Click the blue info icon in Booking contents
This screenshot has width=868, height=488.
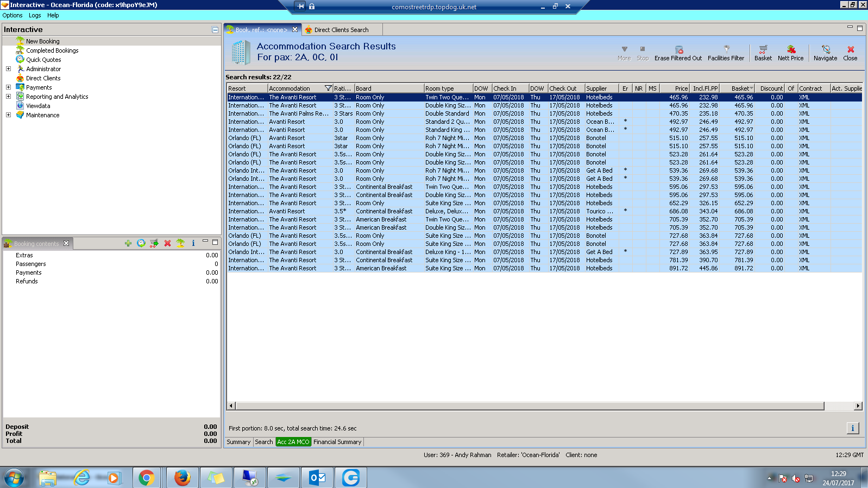pos(193,243)
